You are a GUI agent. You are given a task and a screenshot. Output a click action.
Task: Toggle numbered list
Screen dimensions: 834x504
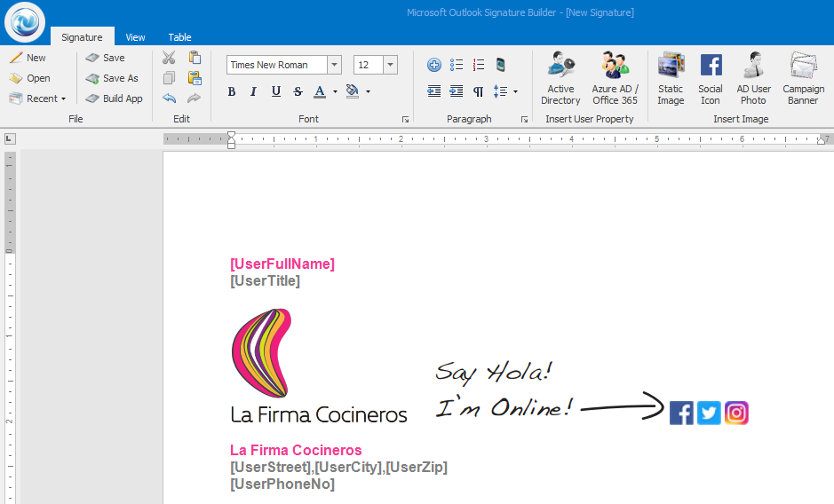click(479, 65)
